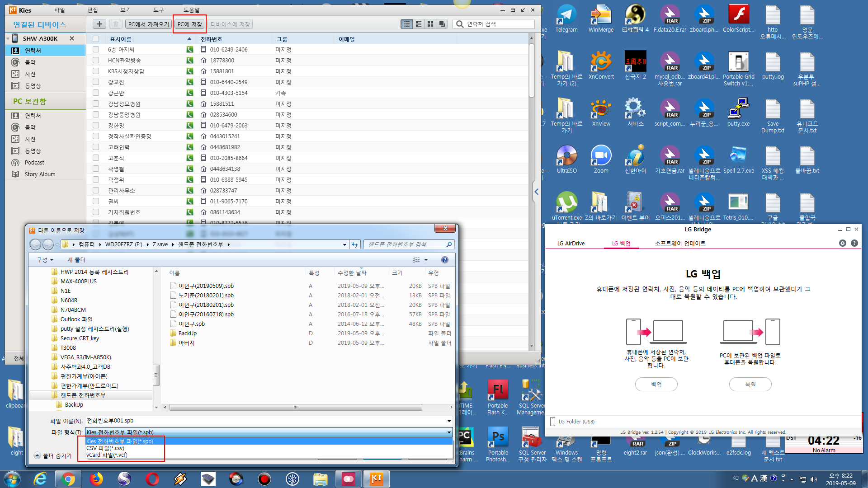Choose vCard 파일(*.vcf) in file type list
Image resolution: width=868 pixels, height=488 pixels.
(107, 455)
